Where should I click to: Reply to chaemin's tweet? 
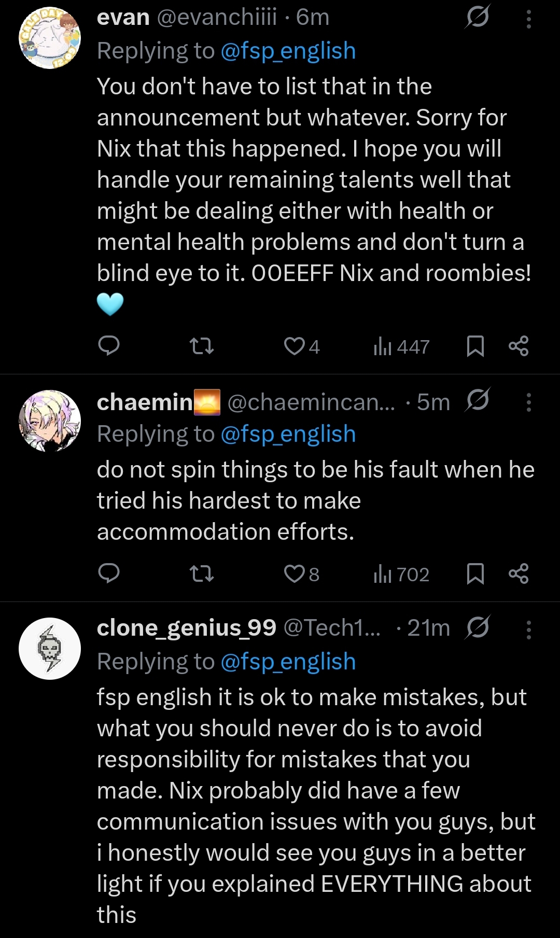click(109, 573)
